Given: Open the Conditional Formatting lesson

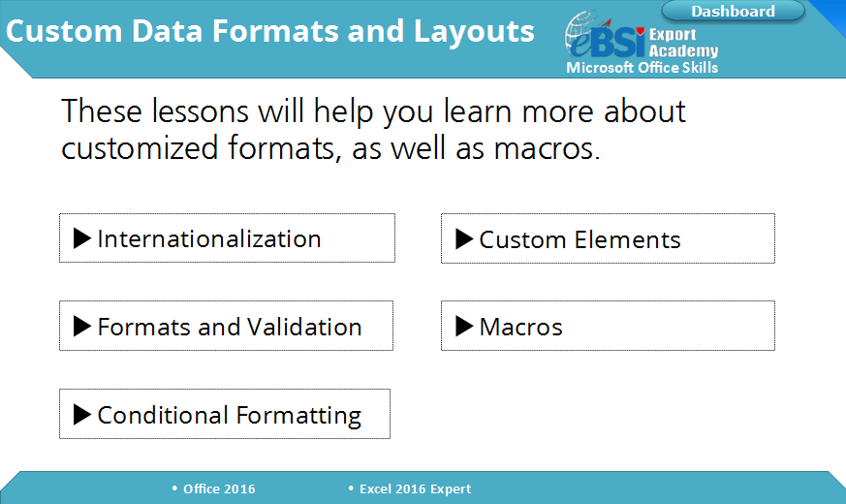Looking at the screenshot, I should click(x=225, y=414).
